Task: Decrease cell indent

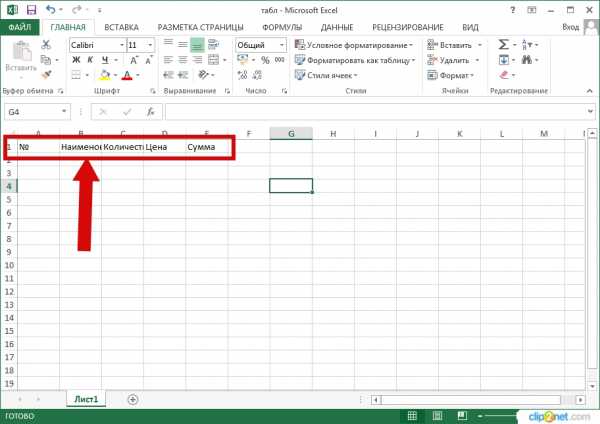Action: point(168,75)
